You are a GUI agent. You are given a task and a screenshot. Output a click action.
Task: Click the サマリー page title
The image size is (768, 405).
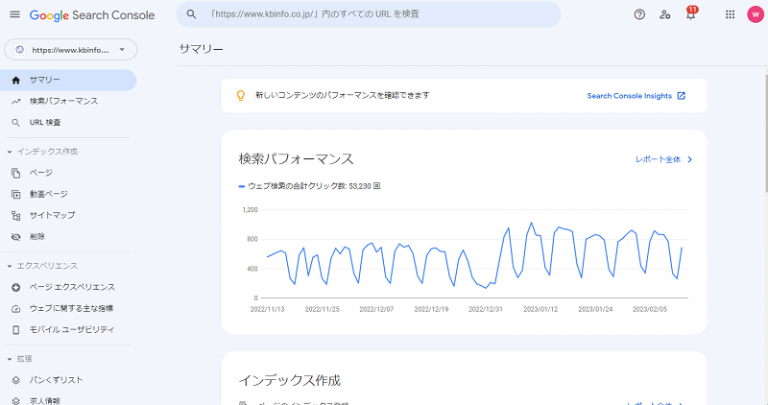tap(201, 49)
